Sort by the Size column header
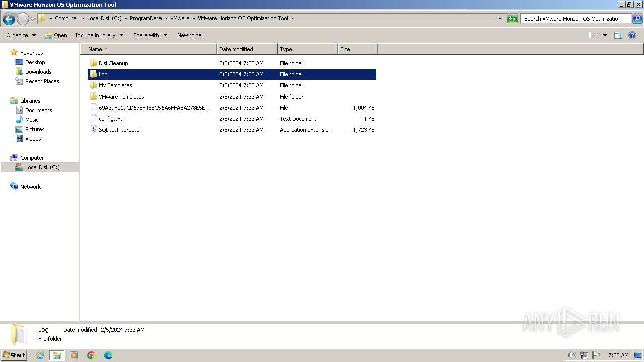Image resolution: width=644 pixels, height=362 pixels. click(x=358, y=49)
